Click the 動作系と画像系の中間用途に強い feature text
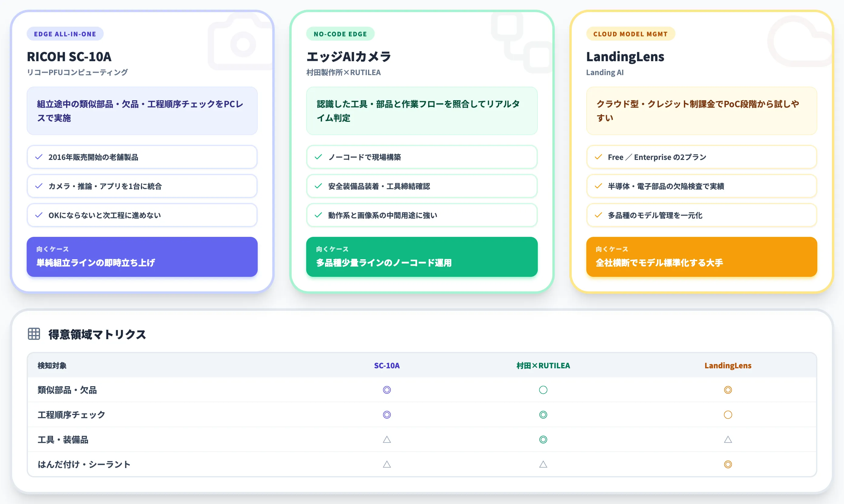Screen dimensions: 844x504 click(383, 215)
